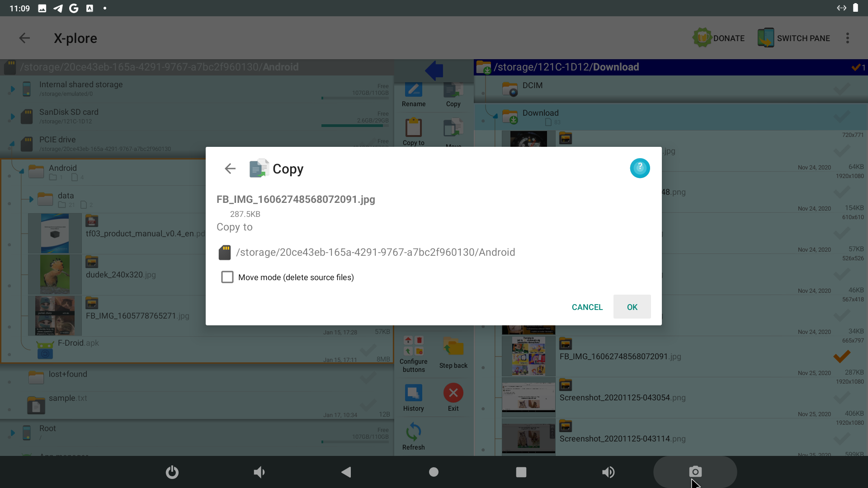
Task: Click the power button in navigation bar
Action: pyautogui.click(x=172, y=472)
